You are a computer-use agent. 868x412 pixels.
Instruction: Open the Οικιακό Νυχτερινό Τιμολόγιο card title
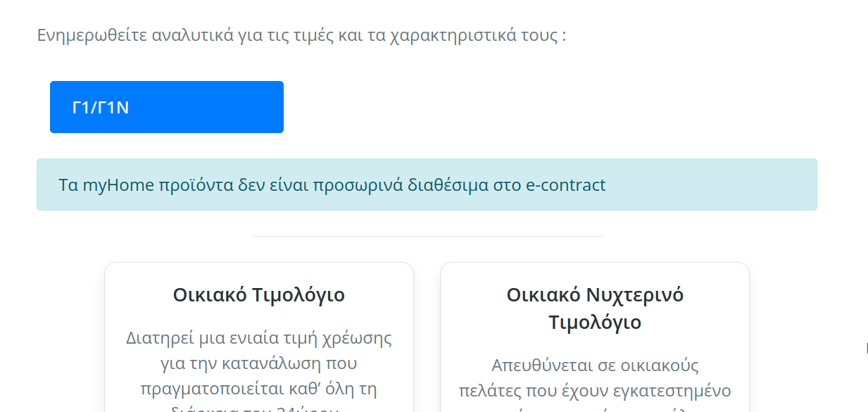[595, 308]
